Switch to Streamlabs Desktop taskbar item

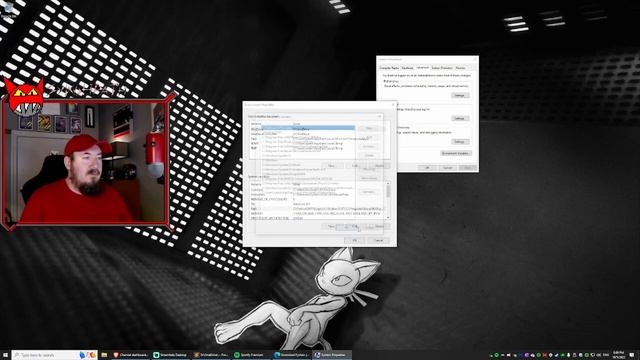[171, 355]
